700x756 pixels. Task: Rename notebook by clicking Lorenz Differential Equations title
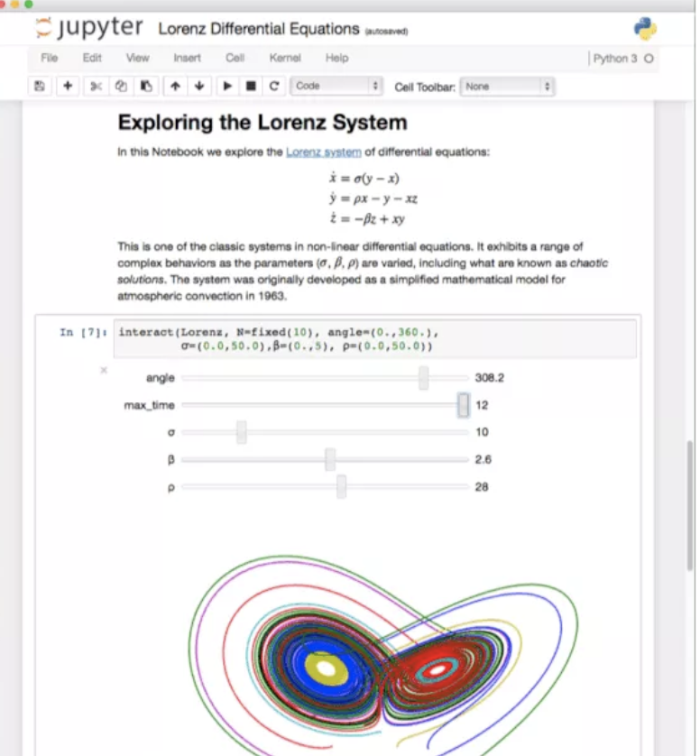point(259,29)
